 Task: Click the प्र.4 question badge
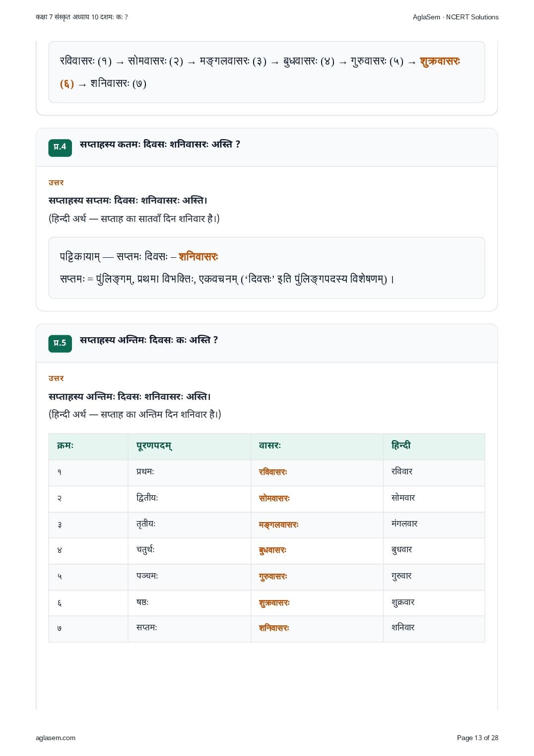click(60, 148)
